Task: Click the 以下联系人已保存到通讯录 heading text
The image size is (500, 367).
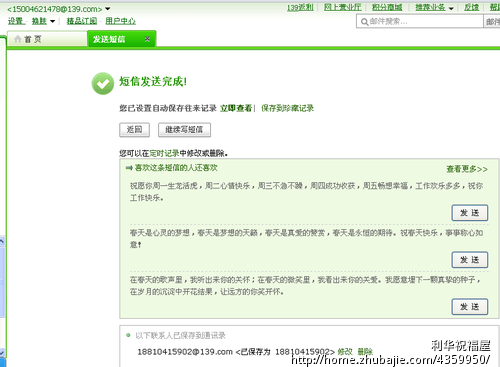Action: 180,335
